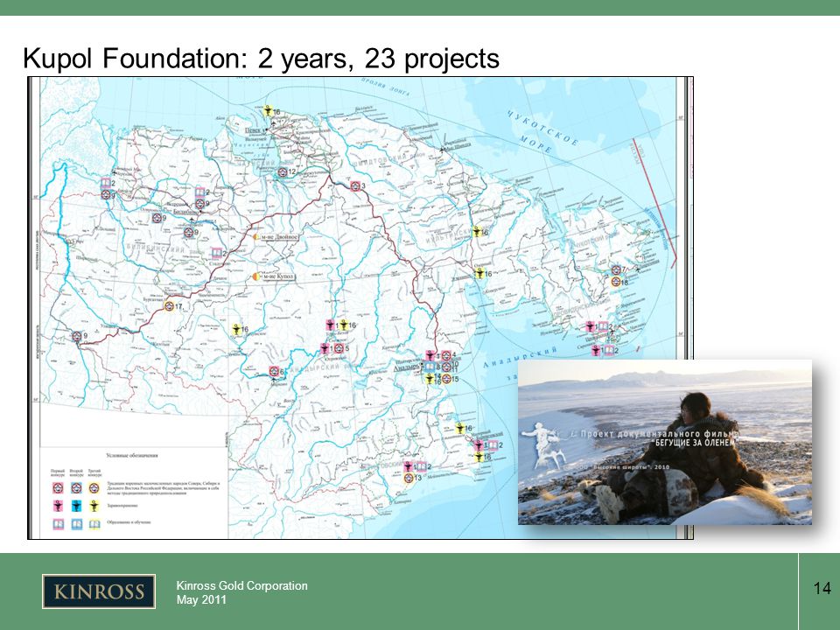Select the emblem marker numbered 15

446,379
